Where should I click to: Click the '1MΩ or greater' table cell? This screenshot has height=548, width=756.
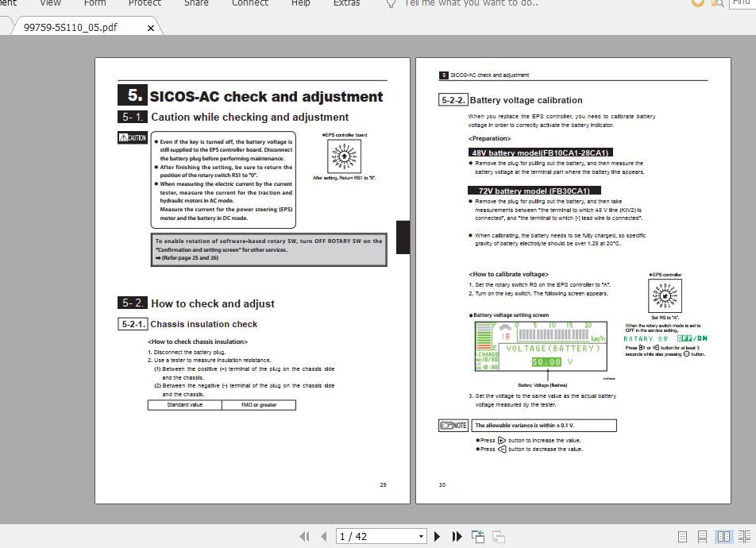[259, 405]
